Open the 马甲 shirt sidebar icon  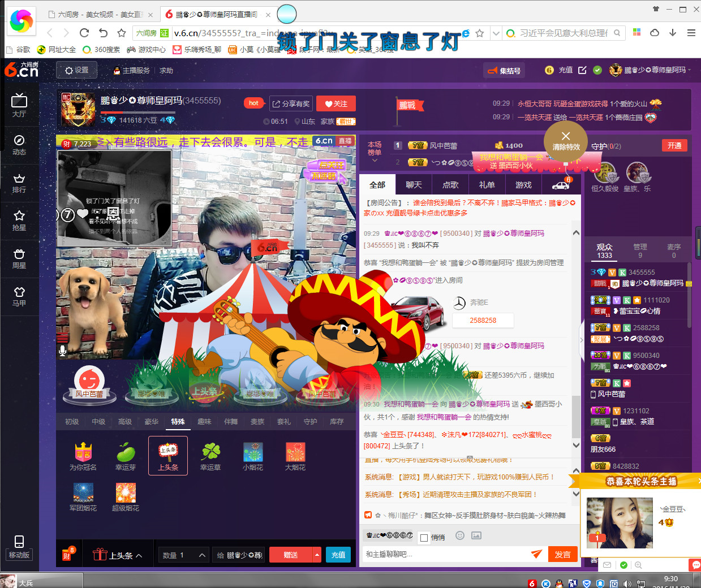coord(19,296)
